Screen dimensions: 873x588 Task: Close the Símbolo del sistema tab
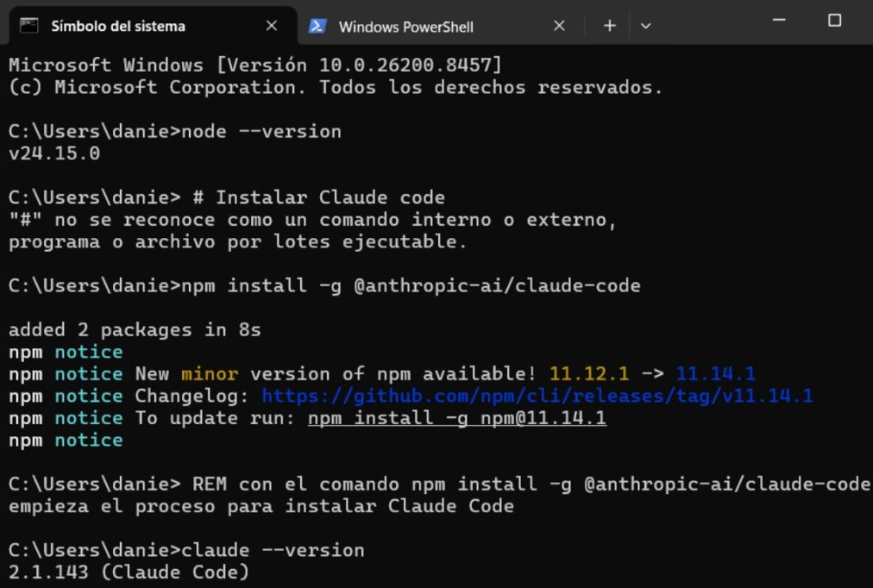tap(272, 26)
